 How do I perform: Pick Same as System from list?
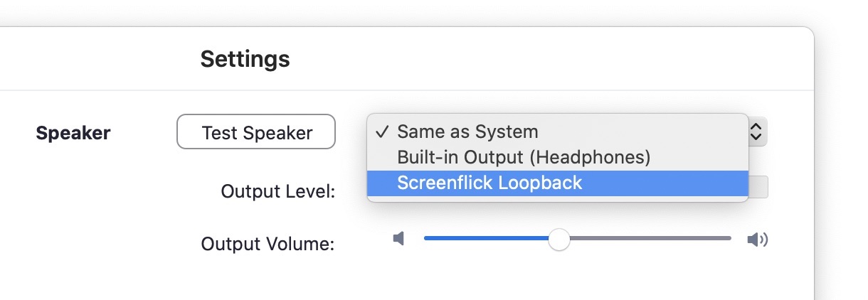[467, 132]
